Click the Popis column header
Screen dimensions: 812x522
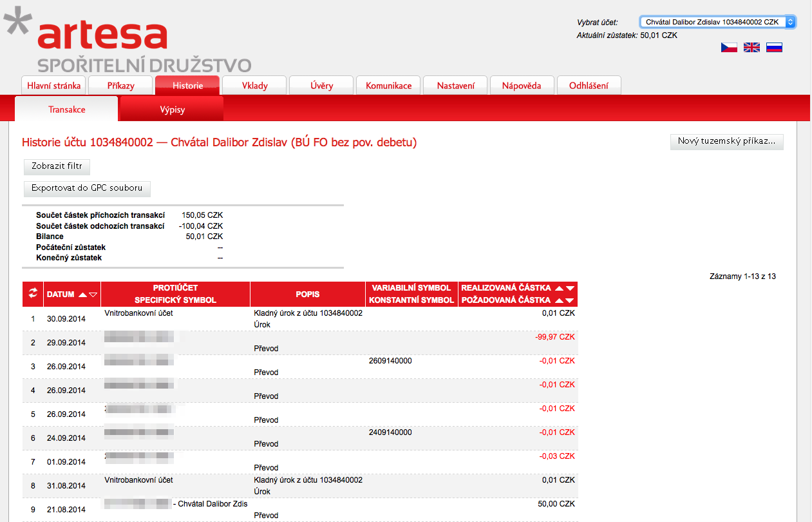pyautogui.click(x=308, y=295)
